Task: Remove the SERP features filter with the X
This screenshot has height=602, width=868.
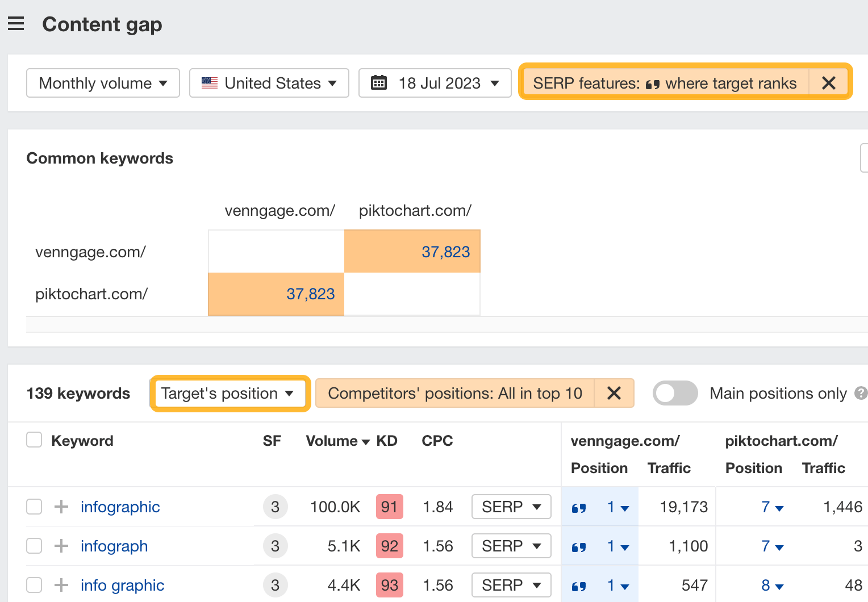Action: (x=829, y=83)
